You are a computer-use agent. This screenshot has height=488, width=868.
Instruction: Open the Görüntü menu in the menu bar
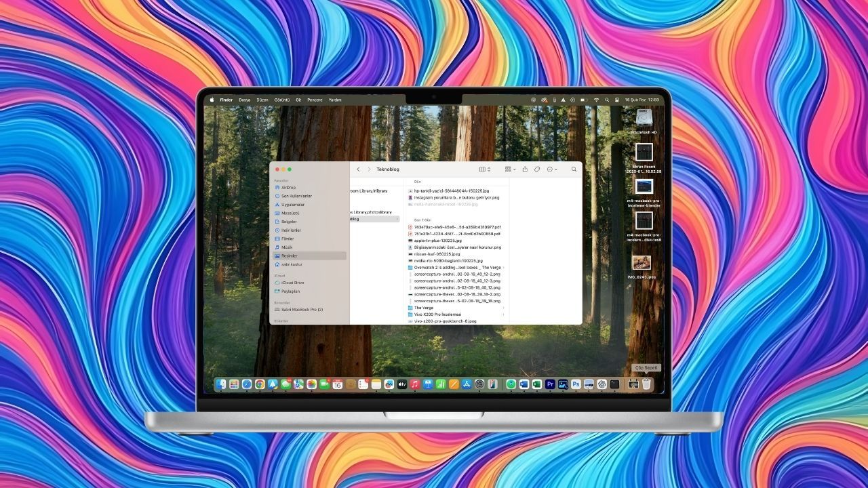(x=282, y=100)
